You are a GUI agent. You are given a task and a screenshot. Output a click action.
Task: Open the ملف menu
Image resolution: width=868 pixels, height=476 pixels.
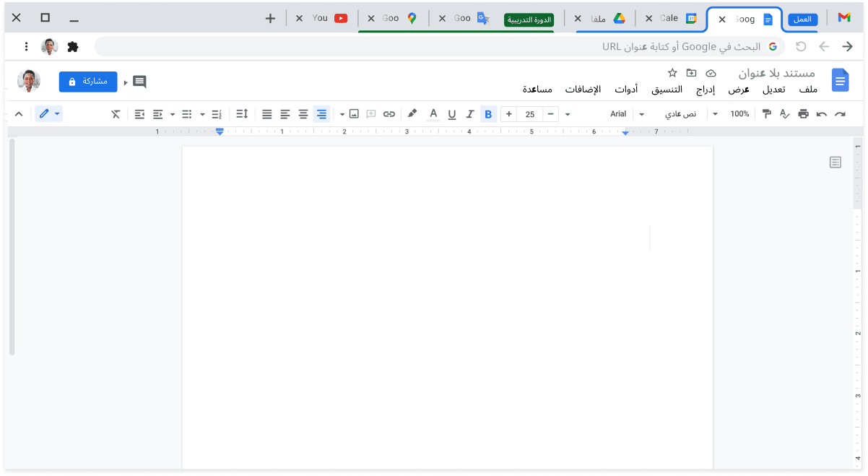(808, 90)
